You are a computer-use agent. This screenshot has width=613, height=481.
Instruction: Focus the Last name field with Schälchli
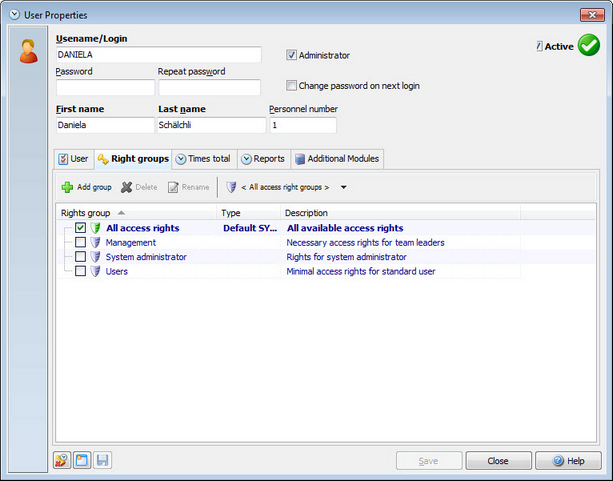pyautogui.click(x=212, y=125)
